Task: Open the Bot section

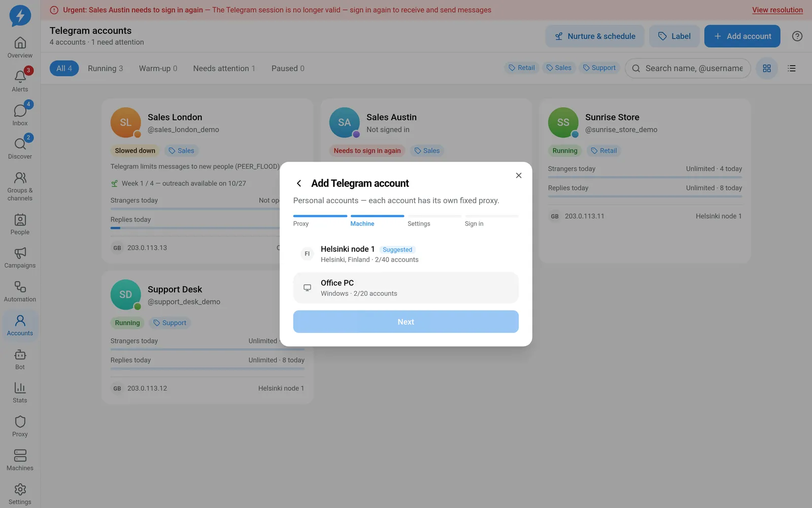Action: tap(20, 360)
